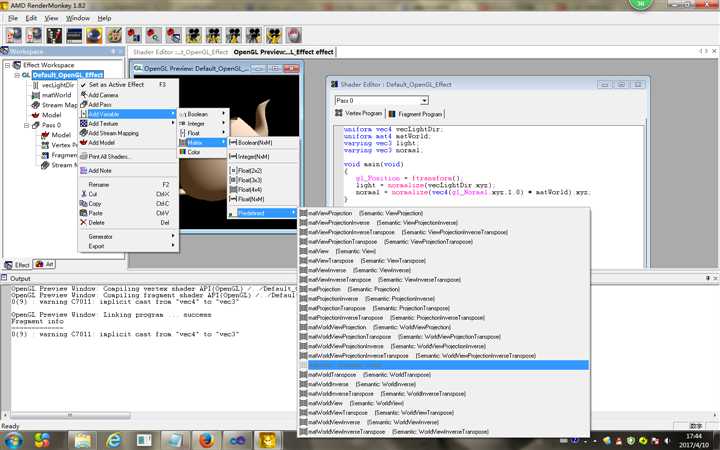
Task: Expand the Add Texture submenu
Action: [x=128, y=124]
